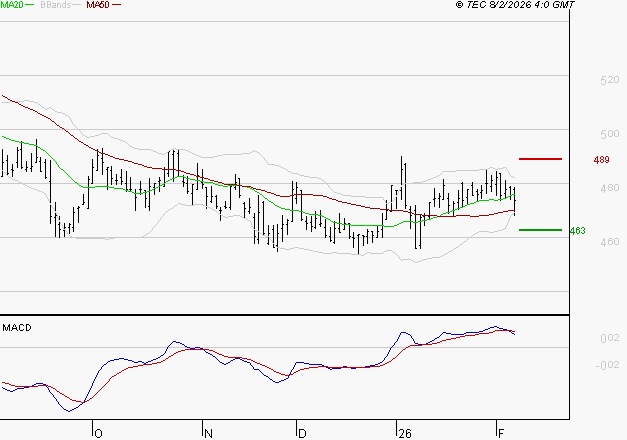Click the red 489 resistance value
Image resolution: width=627 pixels, height=440 pixels.
601,160
